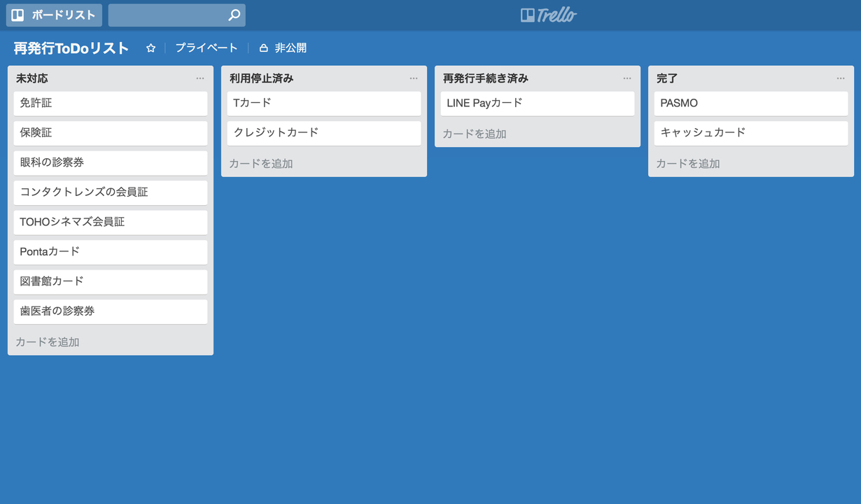The image size is (861, 504).
Task: Click the lock icon beside 非公開
Action: (264, 48)
